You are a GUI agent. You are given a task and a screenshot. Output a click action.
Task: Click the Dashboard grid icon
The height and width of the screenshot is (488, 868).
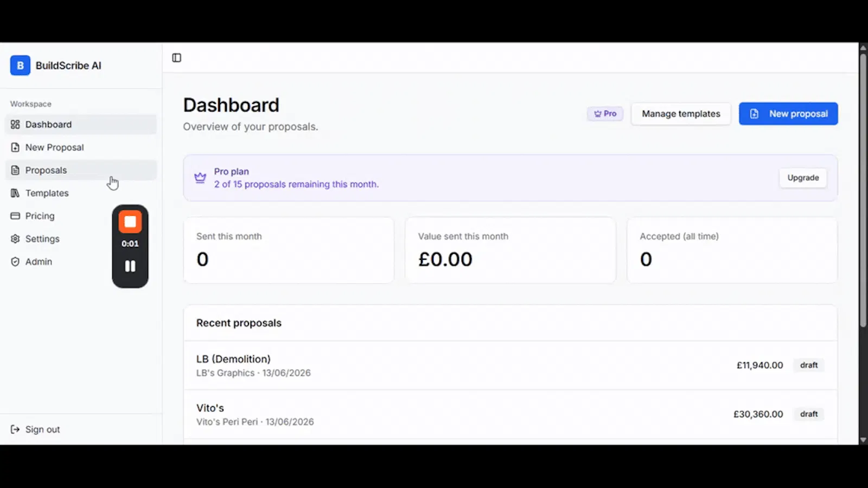15,124
